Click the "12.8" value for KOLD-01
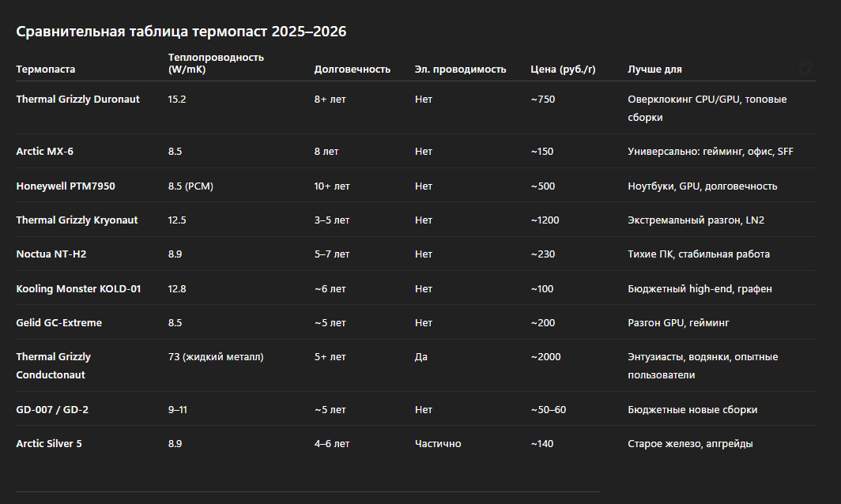 177,288
